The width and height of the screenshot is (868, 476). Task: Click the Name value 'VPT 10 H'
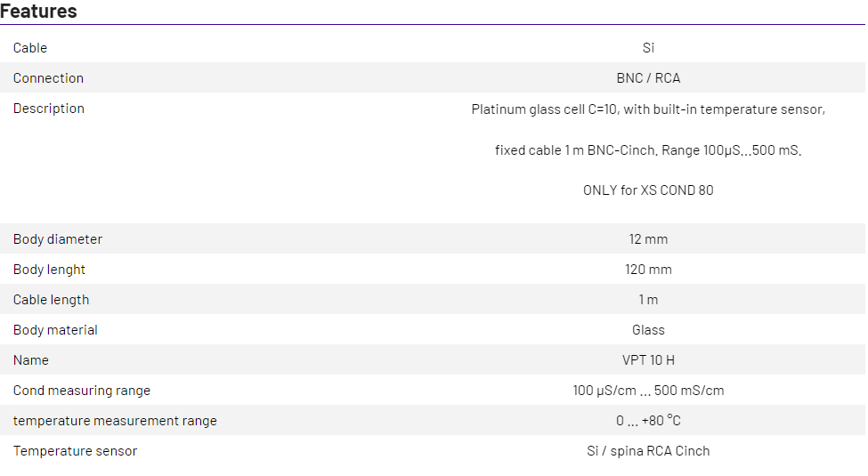pyautogui.click(x=648, y=360)
